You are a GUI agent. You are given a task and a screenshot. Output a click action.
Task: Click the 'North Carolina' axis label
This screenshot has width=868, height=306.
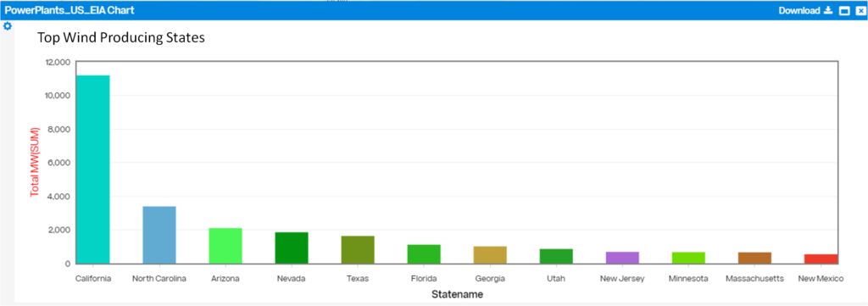pos(159,278)
